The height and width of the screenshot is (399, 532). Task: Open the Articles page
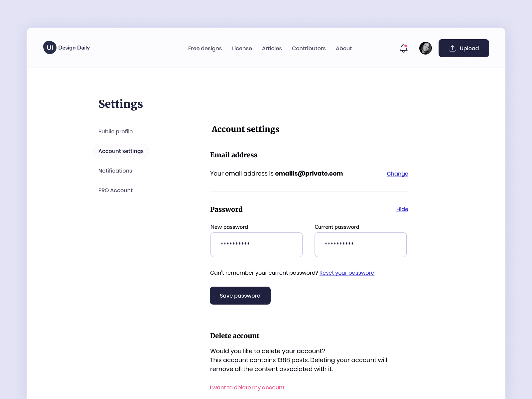272,48
